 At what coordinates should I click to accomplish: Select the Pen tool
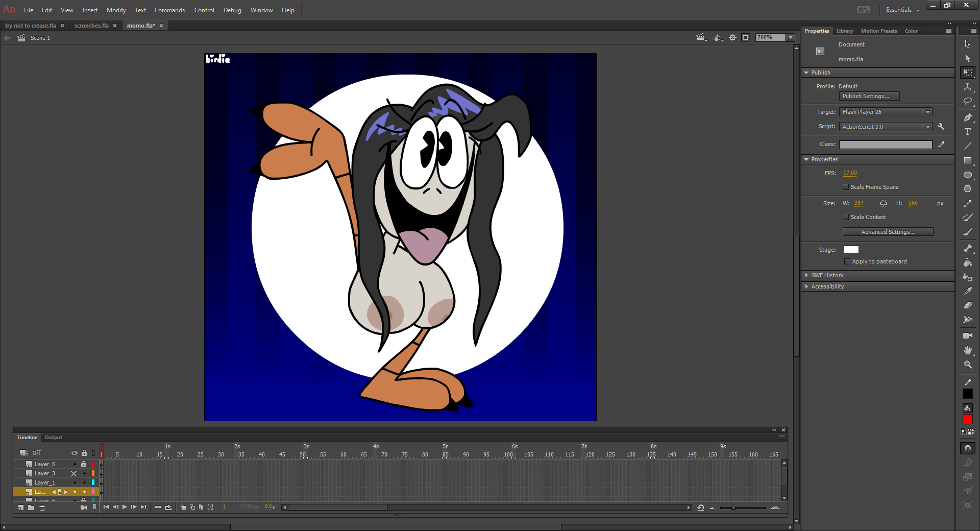click(x=967, y=117)
